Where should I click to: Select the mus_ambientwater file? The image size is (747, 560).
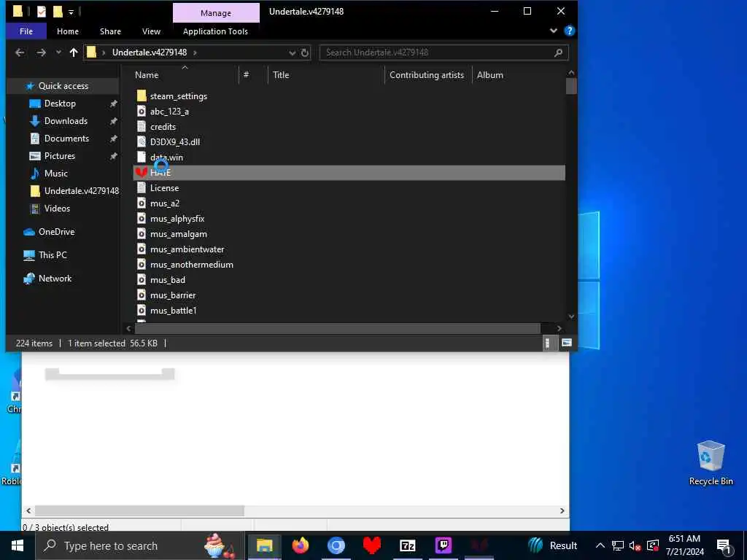coord(187,249)
